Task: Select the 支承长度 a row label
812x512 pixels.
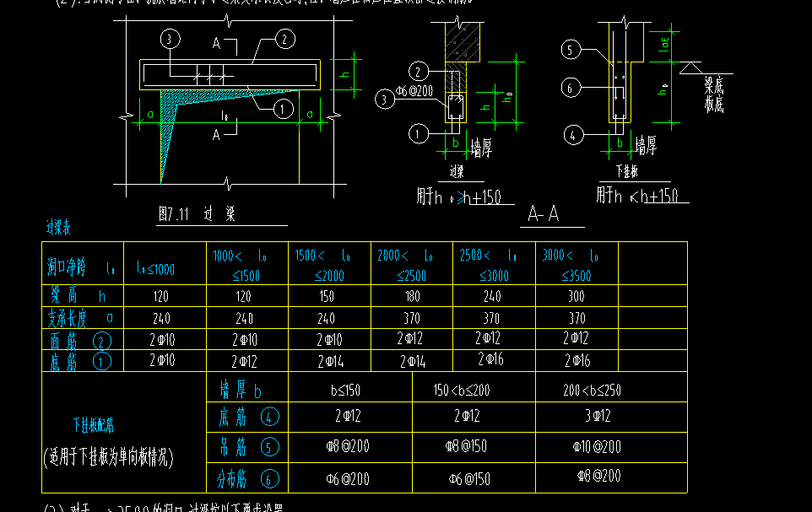Action: [x=80, y=318]
